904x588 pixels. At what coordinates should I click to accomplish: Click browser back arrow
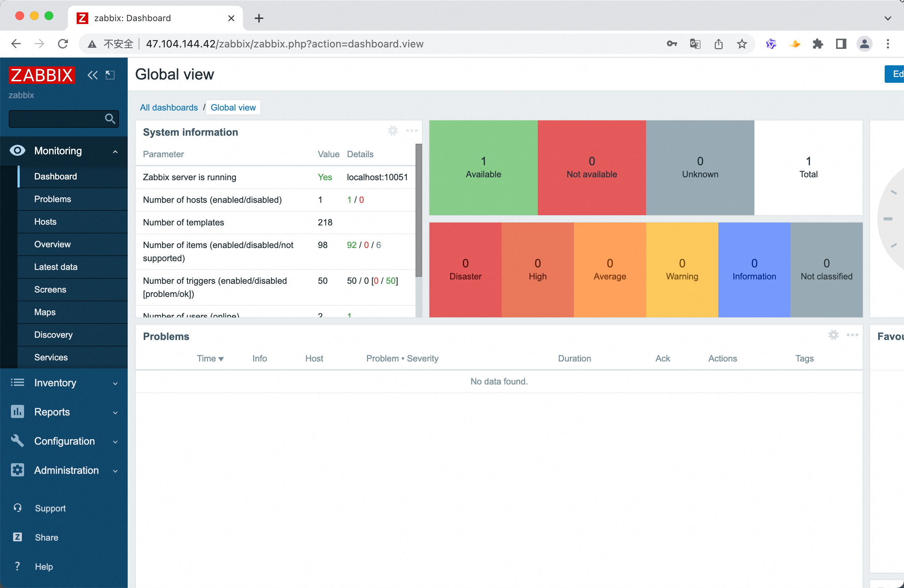(x=16, y=44)
